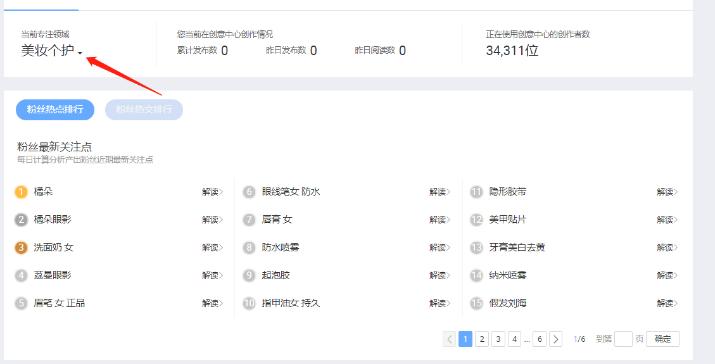Click the 累计发布数 statistic
715x364 pixels.
coord(202,50)
